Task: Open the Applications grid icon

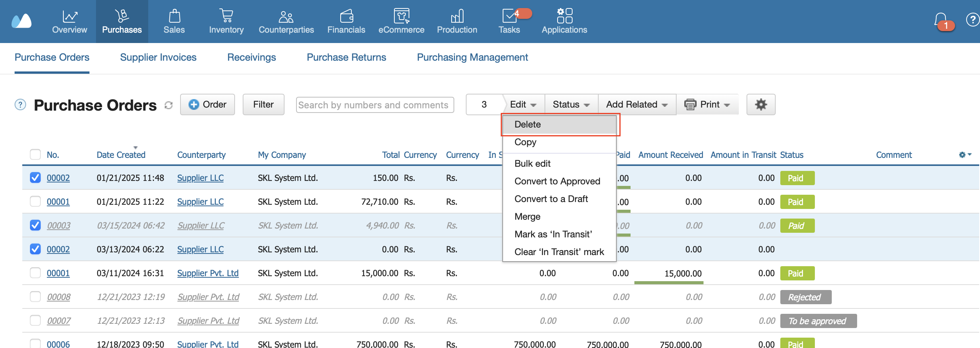Action: point(564,16)
